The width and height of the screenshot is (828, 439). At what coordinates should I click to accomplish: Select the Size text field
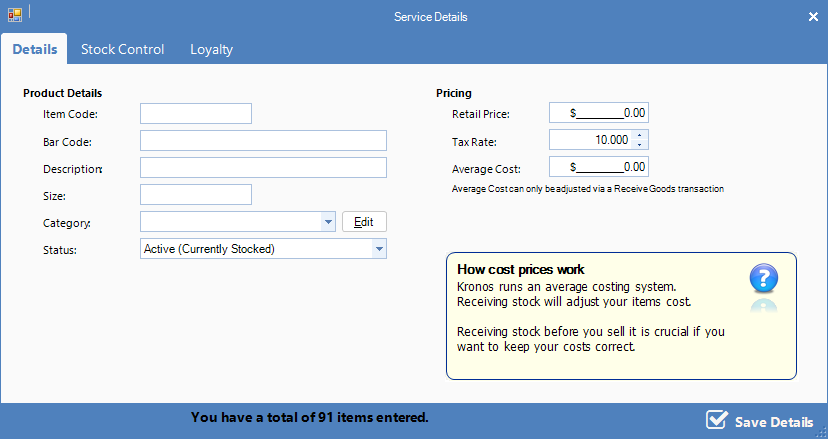196,194
